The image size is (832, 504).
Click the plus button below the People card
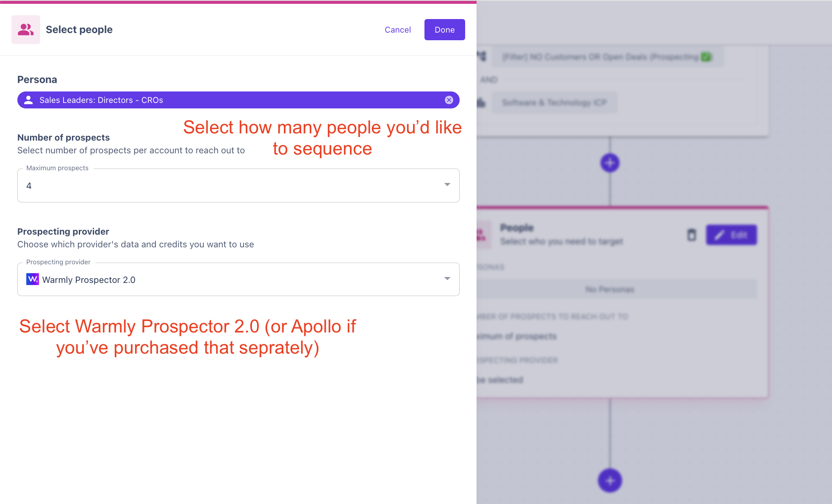click(x=610, y=480)
